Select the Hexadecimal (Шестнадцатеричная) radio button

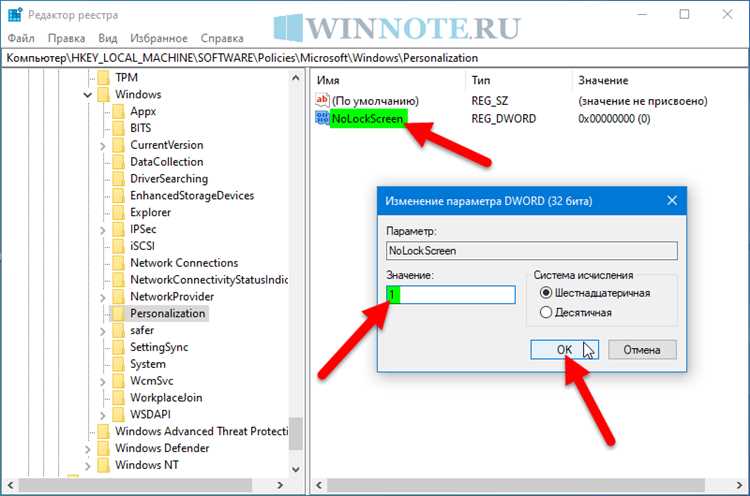(x=546, y=293)
